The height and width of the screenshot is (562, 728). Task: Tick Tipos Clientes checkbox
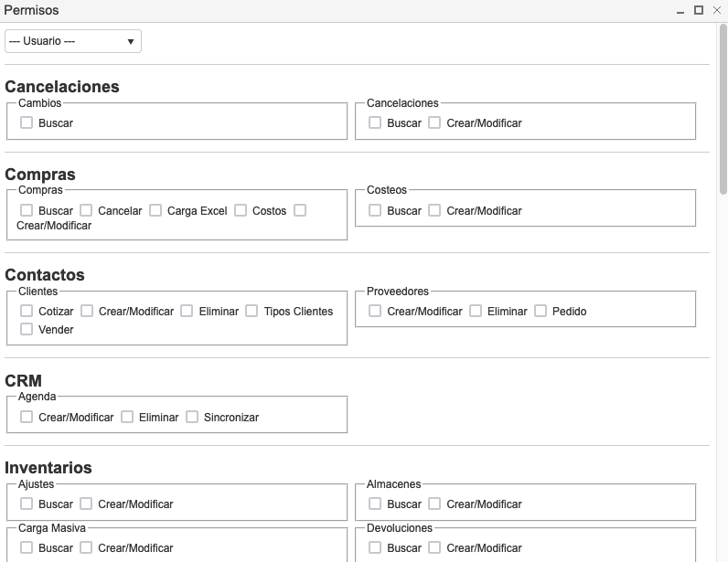252,311
